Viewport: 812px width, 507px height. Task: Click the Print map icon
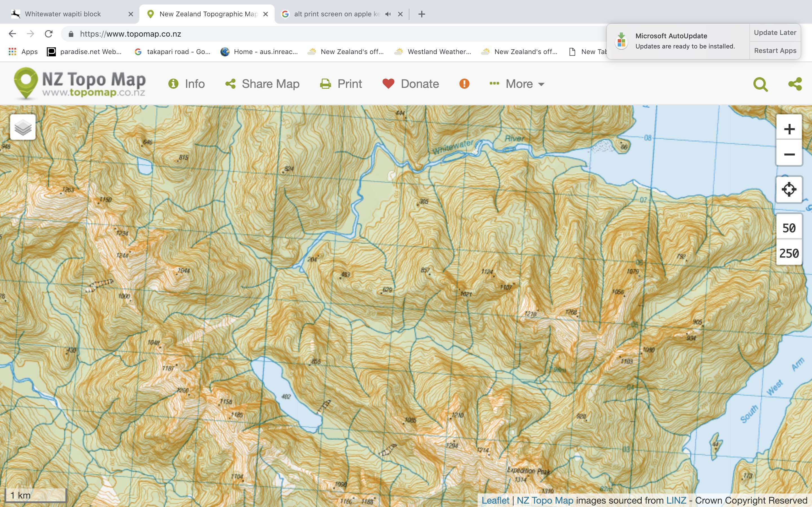(326, 84)
